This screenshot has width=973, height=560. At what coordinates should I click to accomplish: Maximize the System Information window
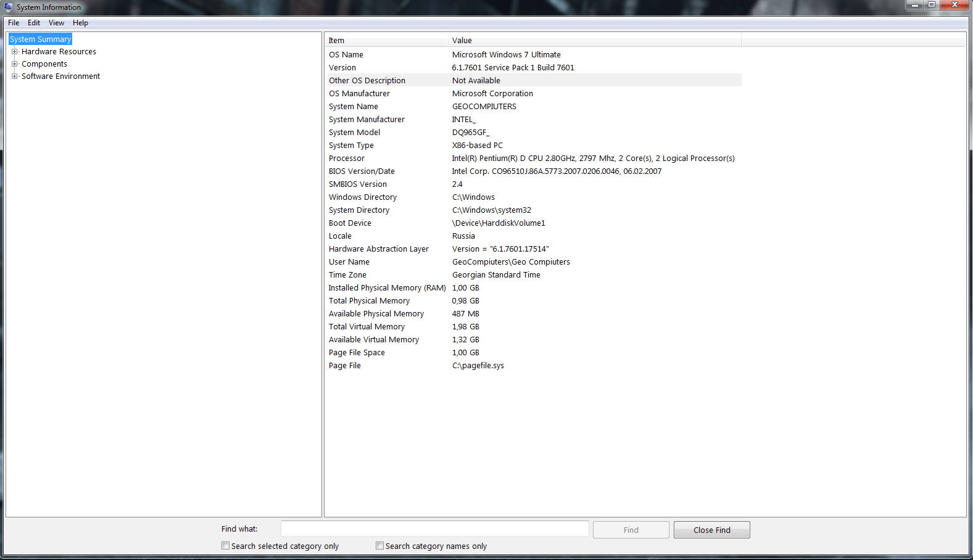(932, 5)
